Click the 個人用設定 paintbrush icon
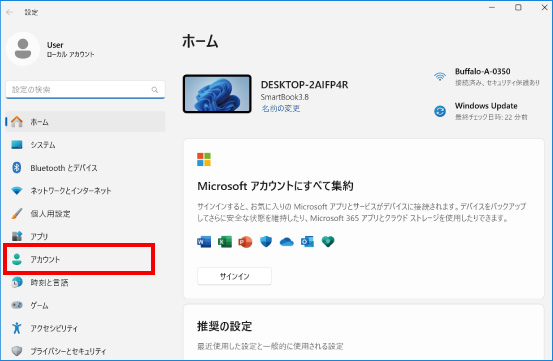 click(17, 214)
